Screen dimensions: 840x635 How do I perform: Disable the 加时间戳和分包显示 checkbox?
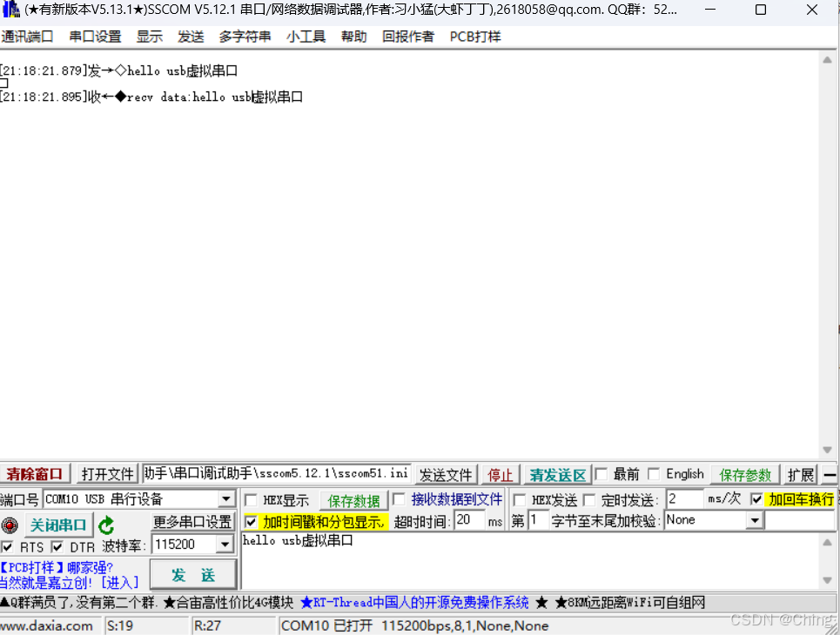[252, 522]
